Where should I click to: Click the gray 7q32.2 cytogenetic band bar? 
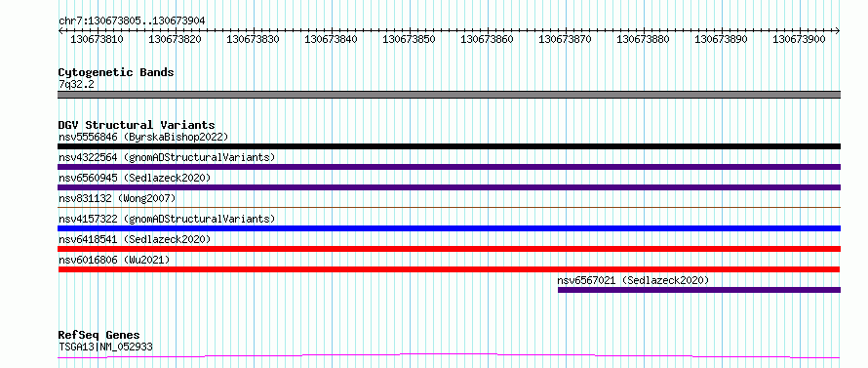[x=450, y=95]
